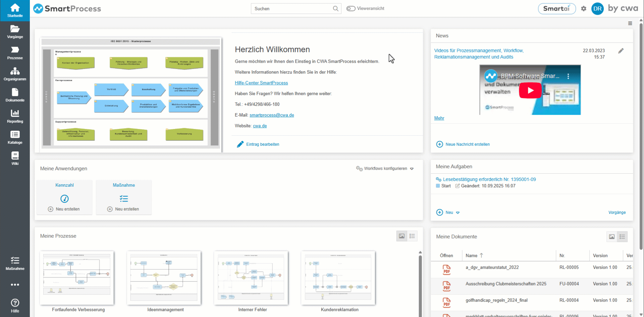
Task: Open Dokumente in the sidebar
Action: (15, 95)
